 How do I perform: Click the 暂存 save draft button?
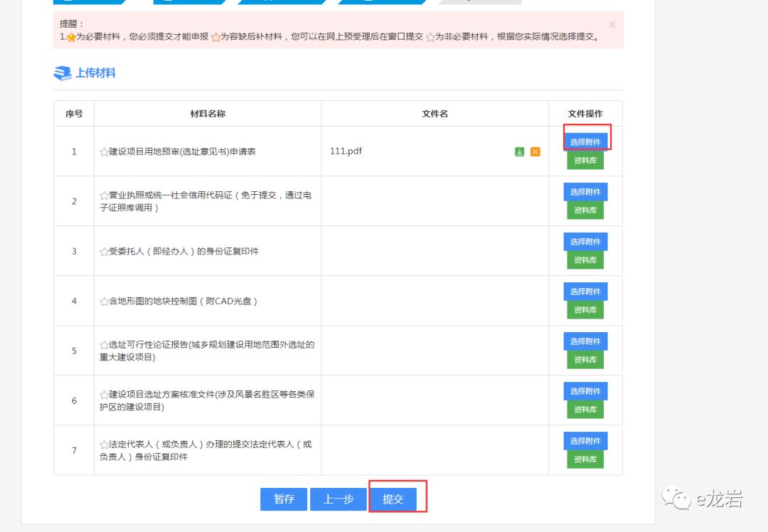pyautogui.click(x=284, y=499)
